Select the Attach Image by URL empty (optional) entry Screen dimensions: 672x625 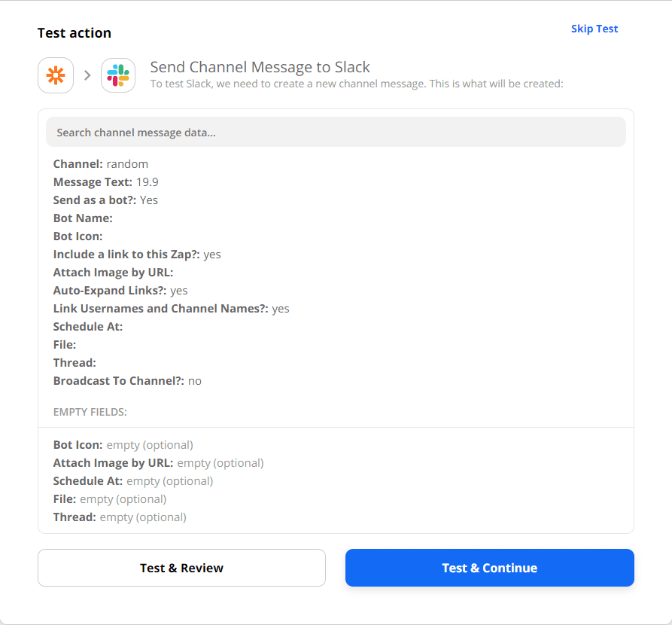158,463
